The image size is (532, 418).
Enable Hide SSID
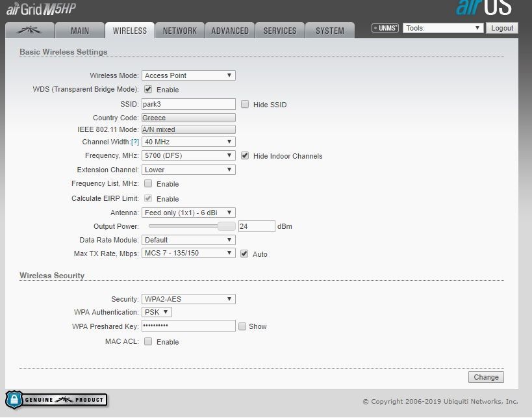245,104
